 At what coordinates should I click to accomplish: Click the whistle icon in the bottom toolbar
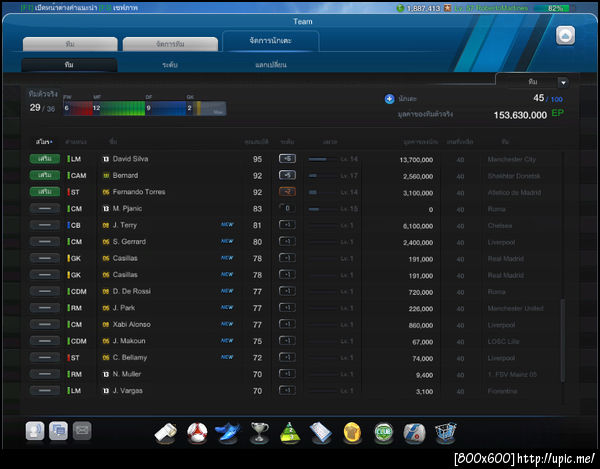click(x=166, y=433)
